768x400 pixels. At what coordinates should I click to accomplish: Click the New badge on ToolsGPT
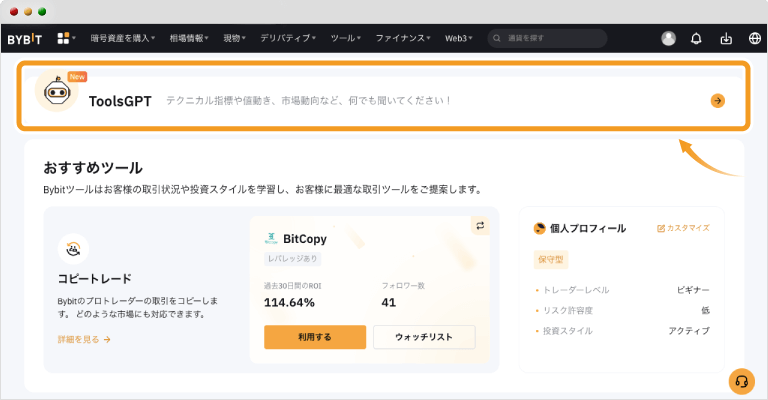(77, 77)
